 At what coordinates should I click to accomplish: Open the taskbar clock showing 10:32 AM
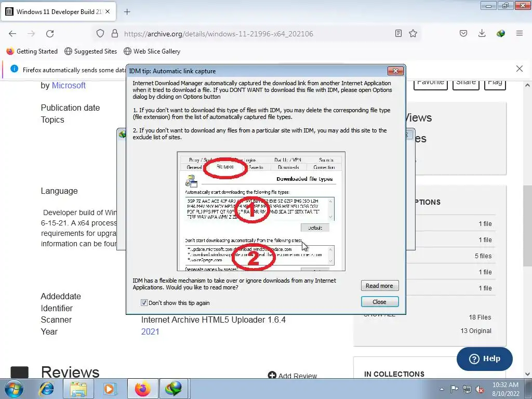506,389
